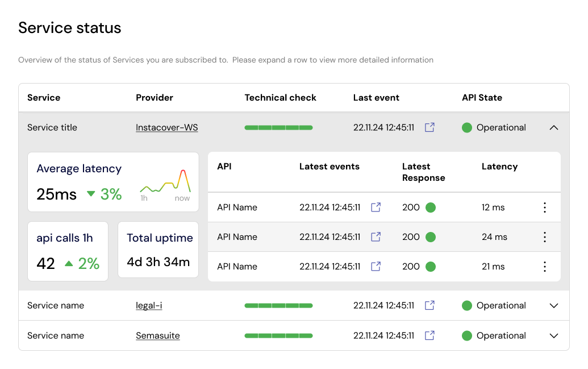The width and height of the screenshot is (588, 369).
Task: Open event link for the 24 ms API row
Action: click(x=376, y=237)
